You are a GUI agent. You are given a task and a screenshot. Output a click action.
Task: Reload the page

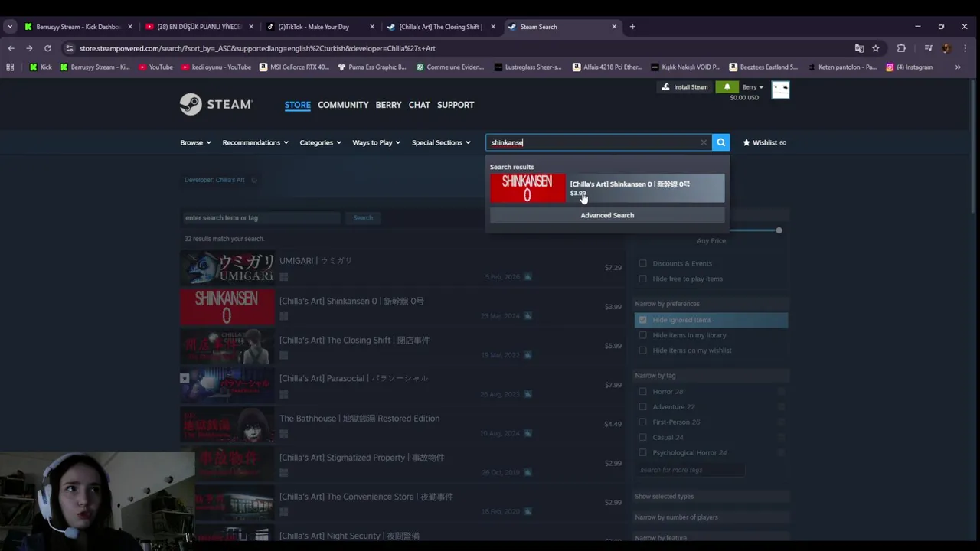pos(47,48)
